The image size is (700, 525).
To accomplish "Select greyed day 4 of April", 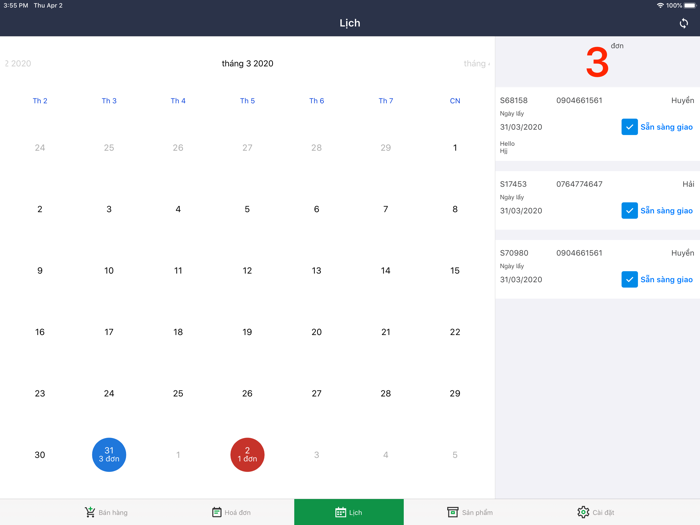I will pos(386,454).
